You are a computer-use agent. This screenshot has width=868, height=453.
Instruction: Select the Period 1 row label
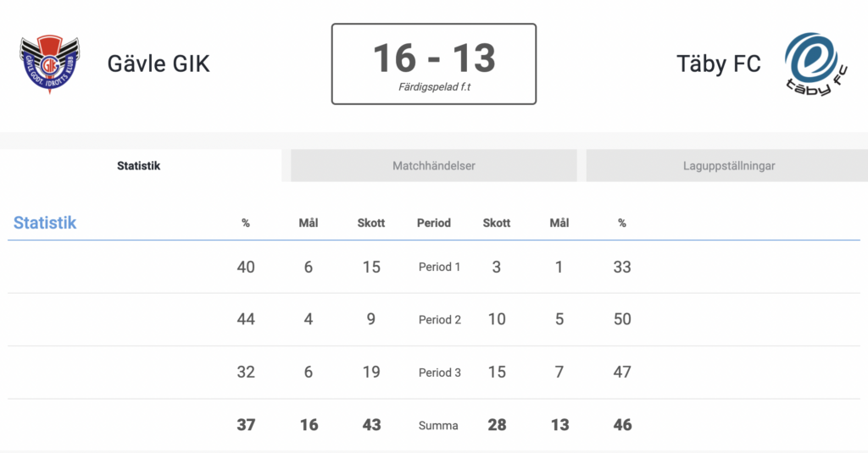[x=439, y=268]
